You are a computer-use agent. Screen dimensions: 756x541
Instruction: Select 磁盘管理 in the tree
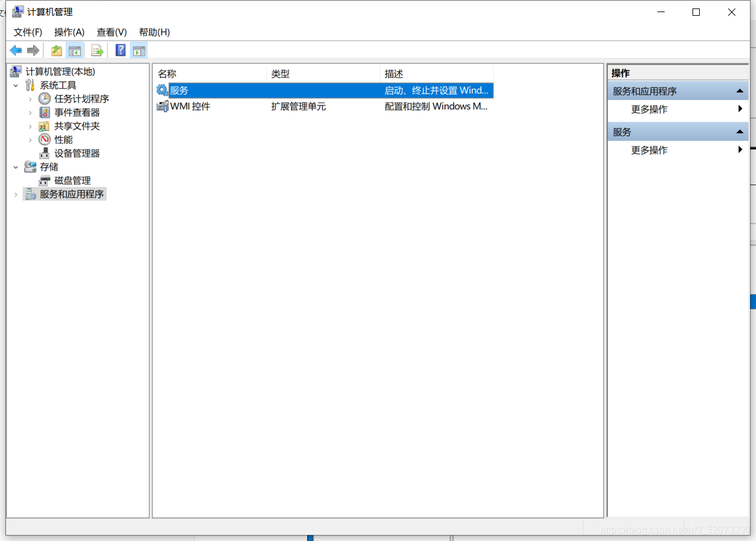(x=73, y=180)
